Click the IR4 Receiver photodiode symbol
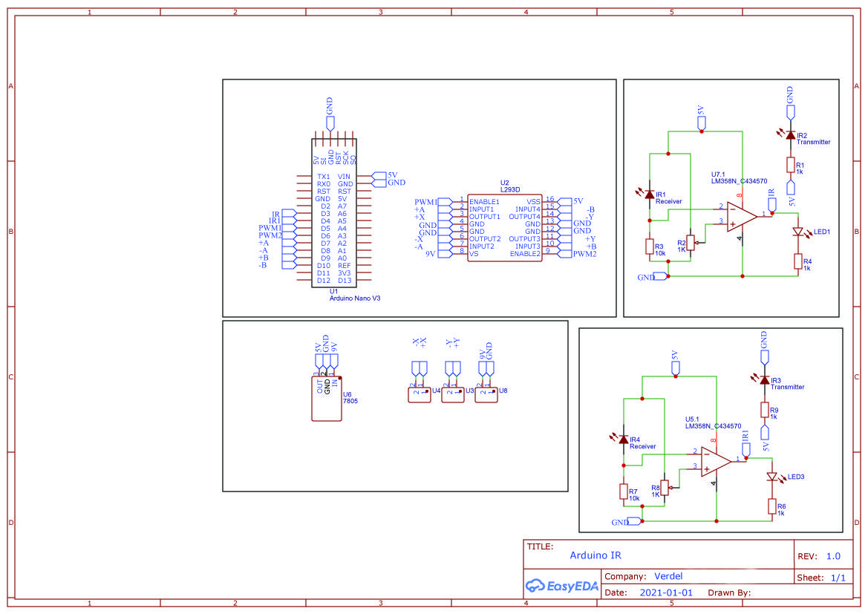The image size is (868, 614). coord(622,440)
